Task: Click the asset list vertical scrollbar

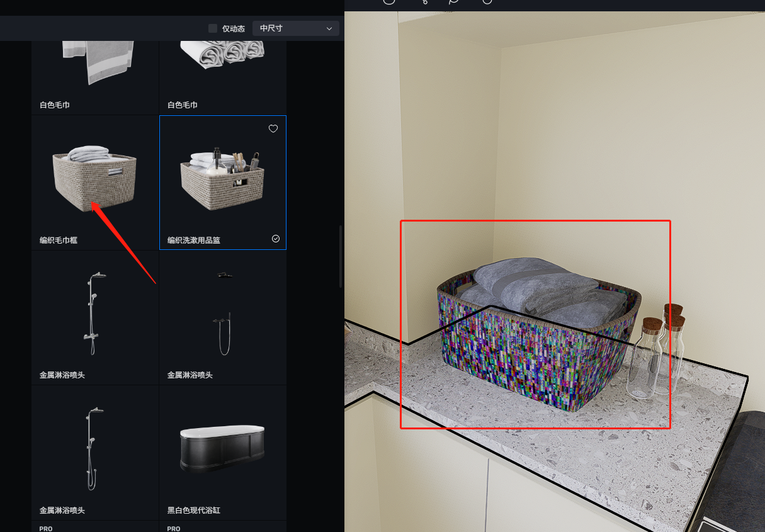Action: (341, 256)
